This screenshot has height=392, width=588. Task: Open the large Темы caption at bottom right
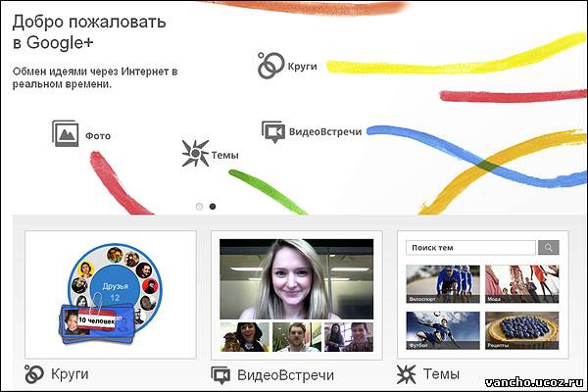tap(441, 374)
